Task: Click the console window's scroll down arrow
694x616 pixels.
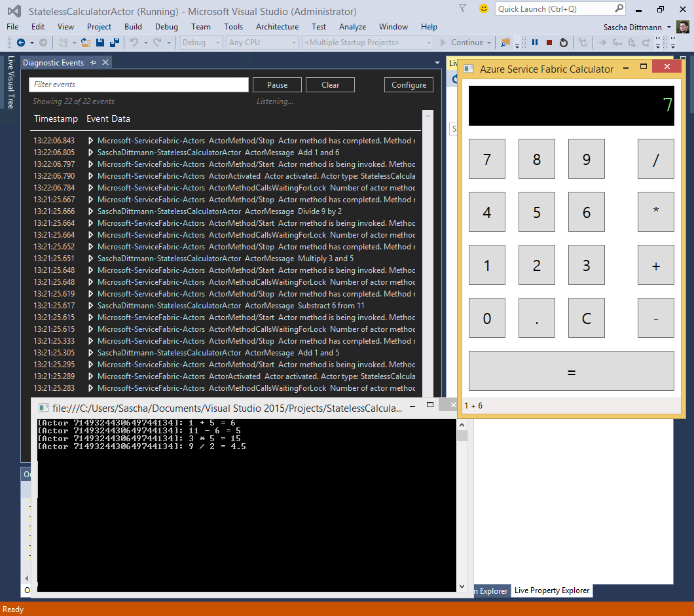Action: coord(462,587)
